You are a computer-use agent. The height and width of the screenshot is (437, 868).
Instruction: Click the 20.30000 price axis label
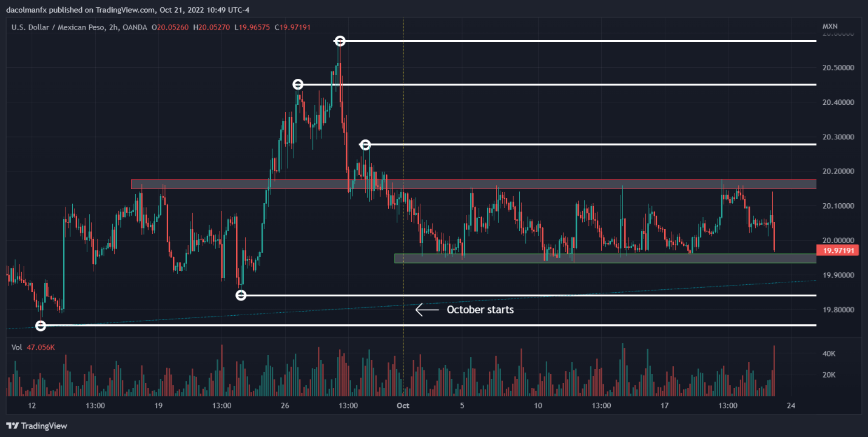(x=839, y=137)
